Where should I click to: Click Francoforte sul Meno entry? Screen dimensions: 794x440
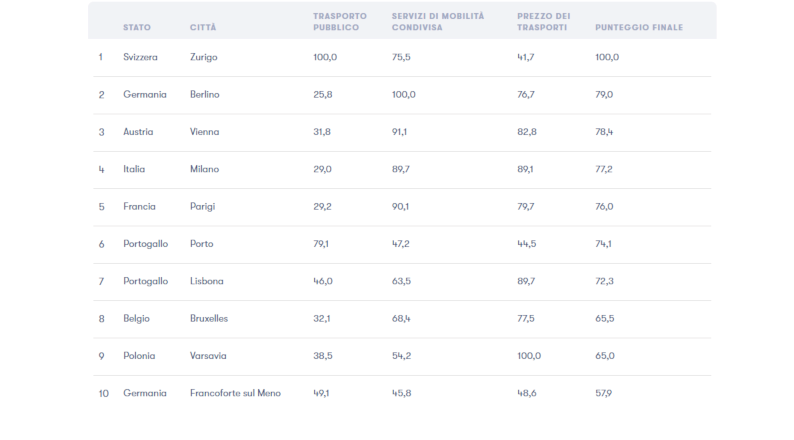pos(235,393)
